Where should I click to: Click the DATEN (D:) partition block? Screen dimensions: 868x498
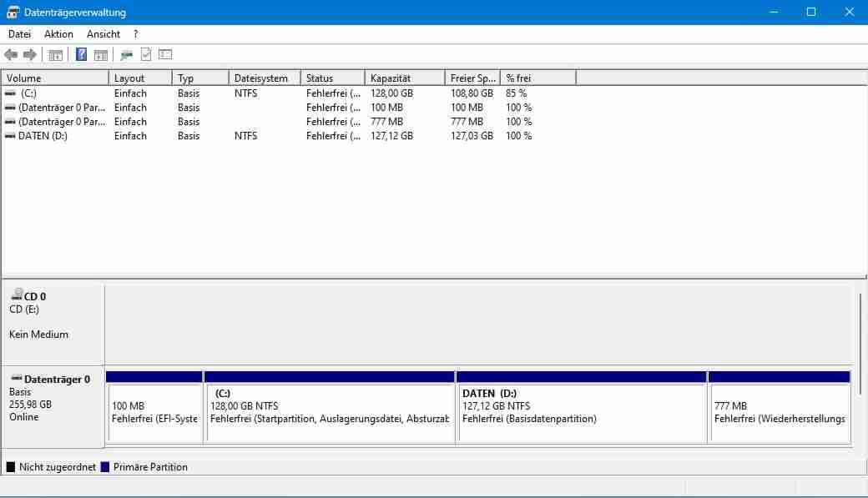point(581,412)
